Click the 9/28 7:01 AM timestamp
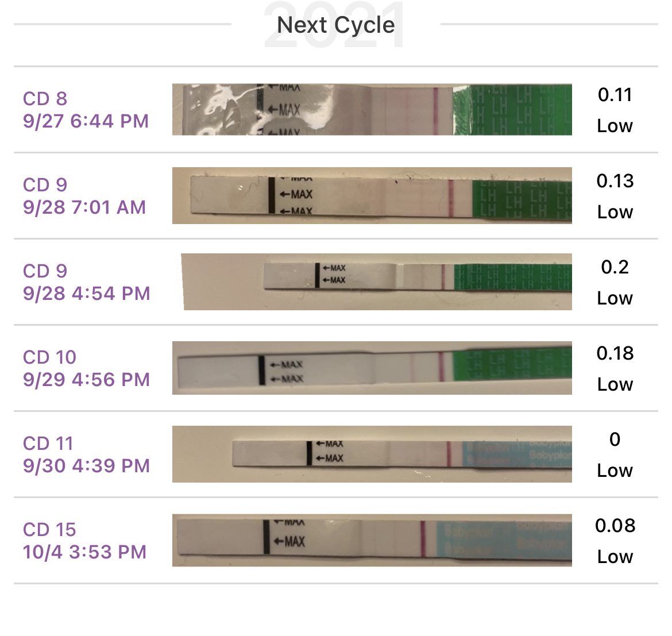This screenshot has width=672, height=636. click(x=84, y=207)
